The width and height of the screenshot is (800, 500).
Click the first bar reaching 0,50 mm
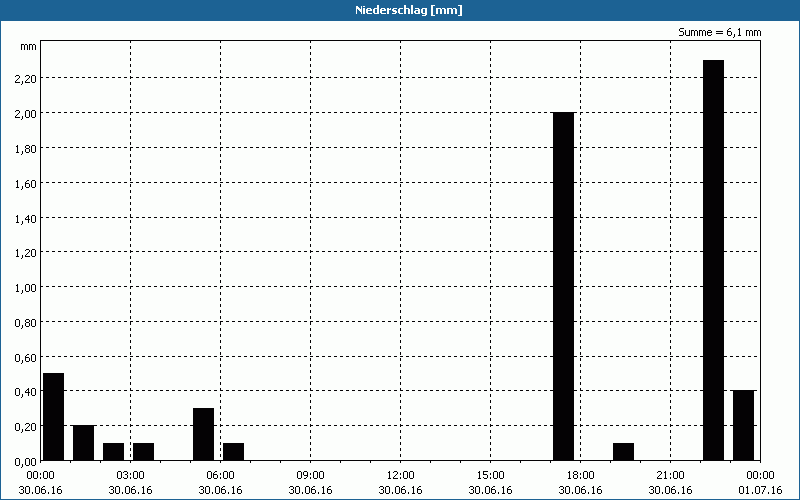53,417
